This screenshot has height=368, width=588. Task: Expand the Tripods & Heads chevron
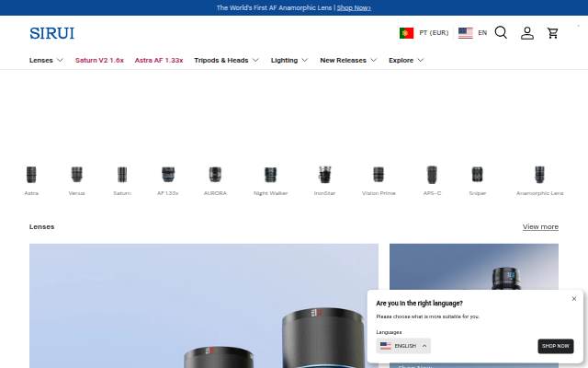255,60
